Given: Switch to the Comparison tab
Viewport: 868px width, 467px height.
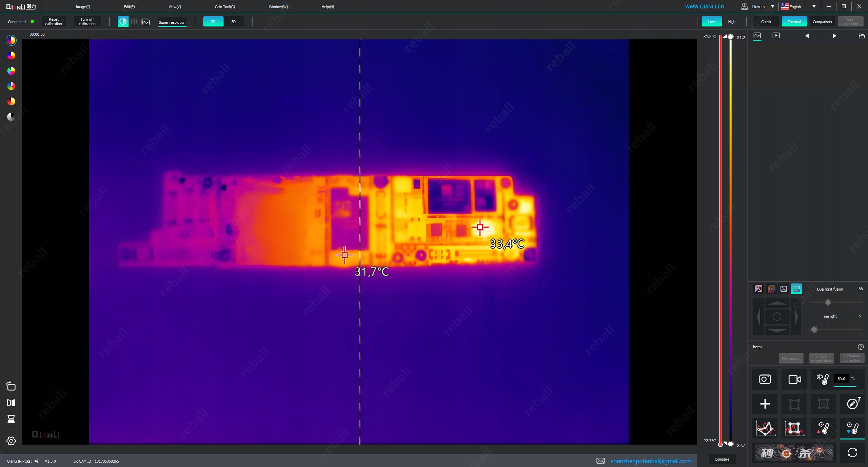Looking at the screenshot, I should coord(822,22).
